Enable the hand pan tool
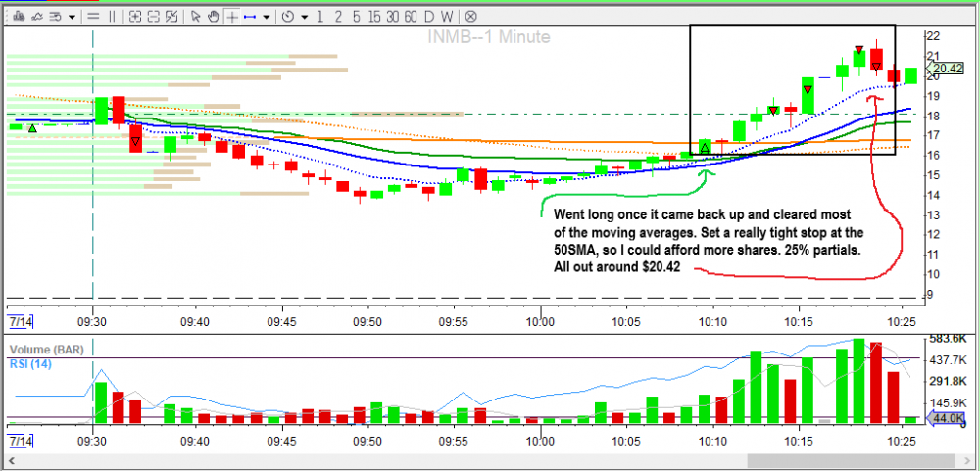 (213, 17)
